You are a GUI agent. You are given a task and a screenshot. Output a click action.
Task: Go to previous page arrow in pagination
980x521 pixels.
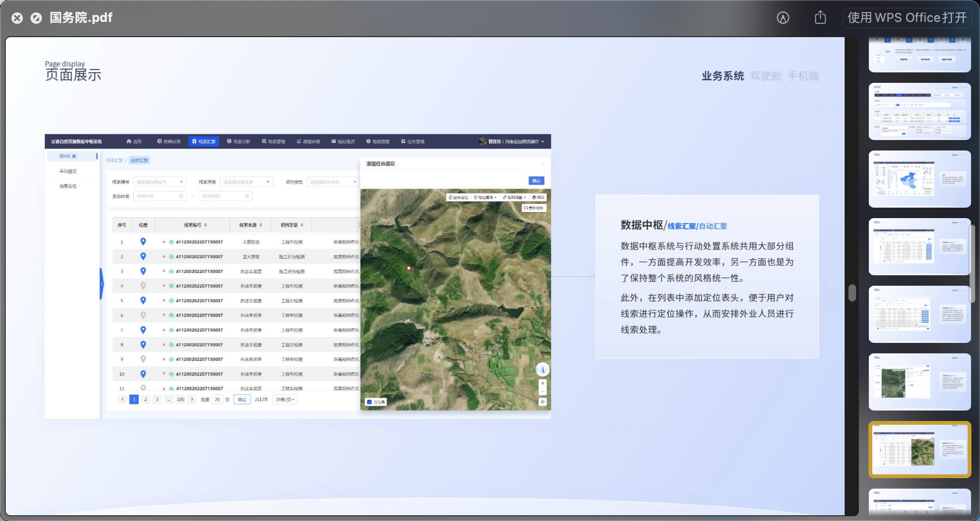tap(122, 400)
